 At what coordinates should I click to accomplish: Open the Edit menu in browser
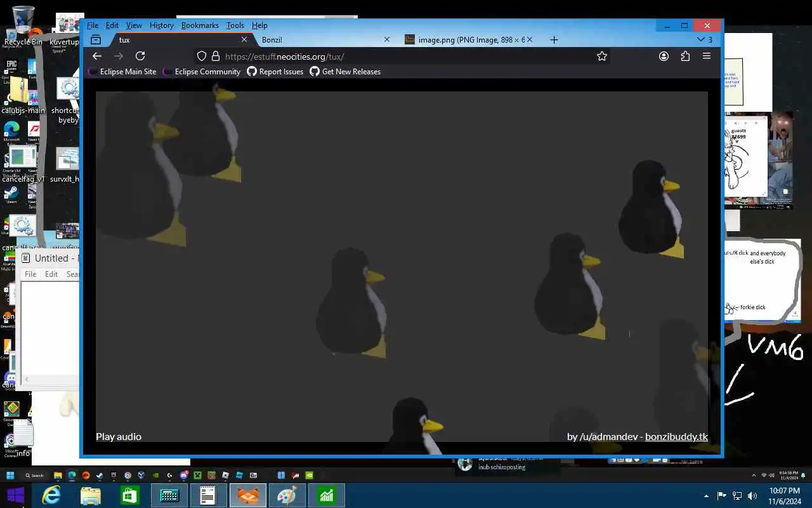click(112, 25)
